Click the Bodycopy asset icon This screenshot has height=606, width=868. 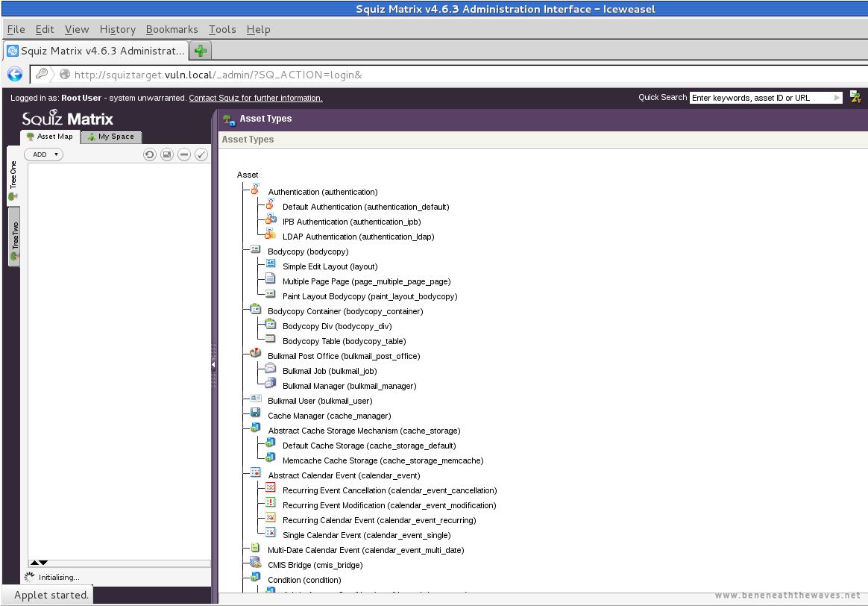pos(255,249)
